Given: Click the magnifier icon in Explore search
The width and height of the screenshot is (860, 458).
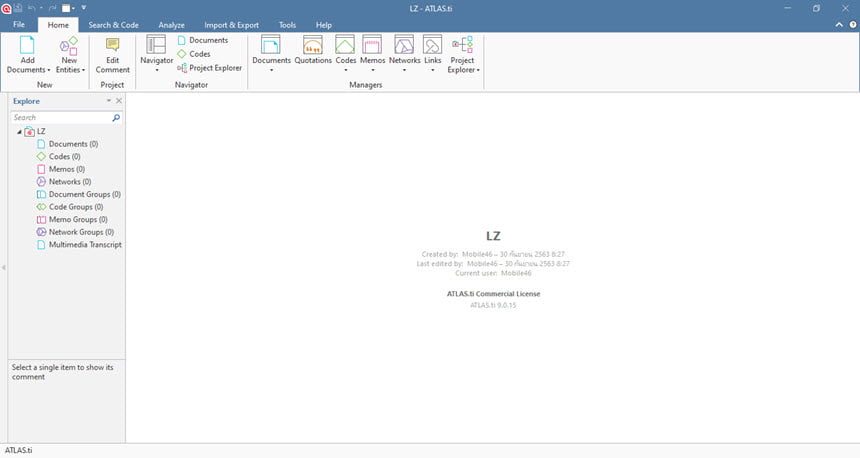Looking at the screenshot, I should (116, 117).
